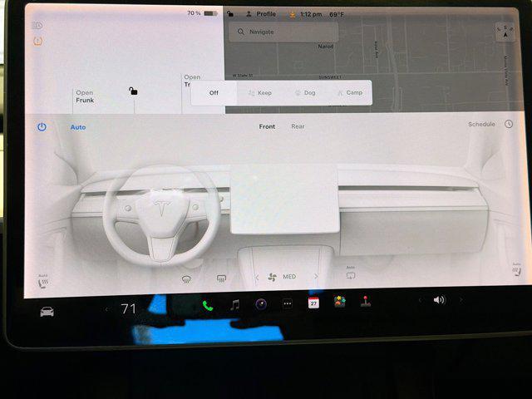Toggle rear window defrost
Viewport: 532px width, 399px height.
(221, 279)
